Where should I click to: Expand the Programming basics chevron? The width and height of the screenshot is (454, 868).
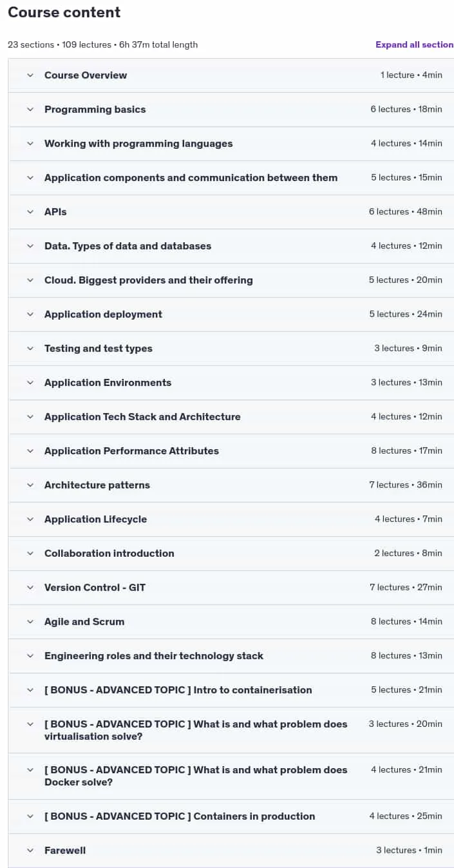pos(30,110)
